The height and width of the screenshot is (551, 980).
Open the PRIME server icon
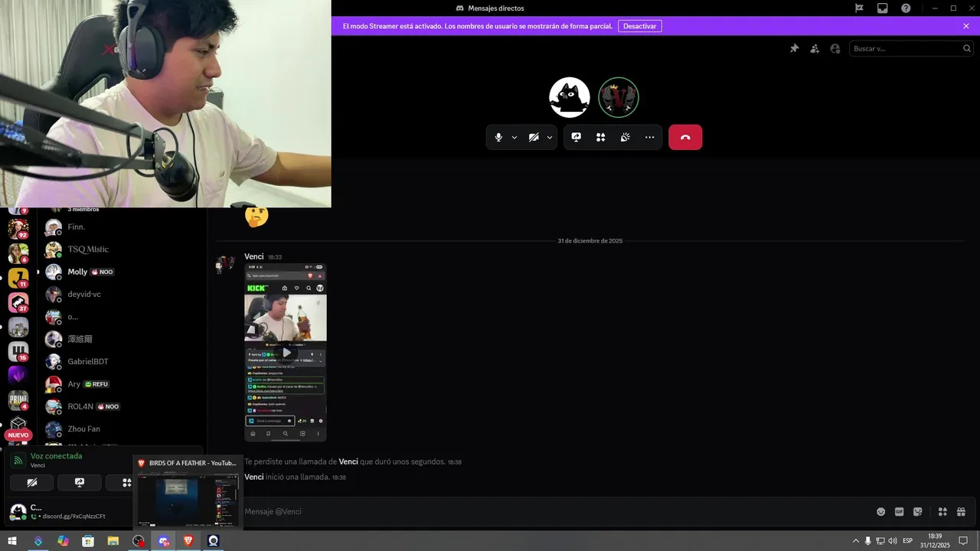point(18,400)
